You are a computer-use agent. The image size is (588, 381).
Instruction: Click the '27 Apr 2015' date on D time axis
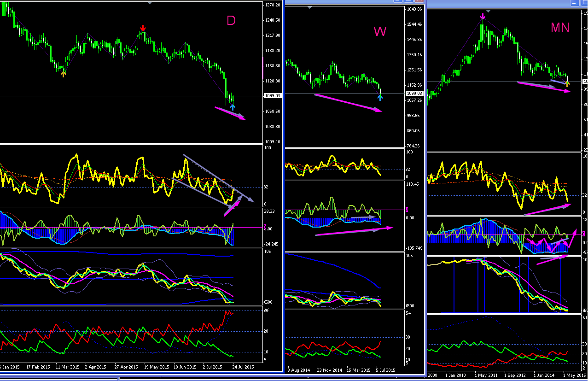[x=126, y=367]
